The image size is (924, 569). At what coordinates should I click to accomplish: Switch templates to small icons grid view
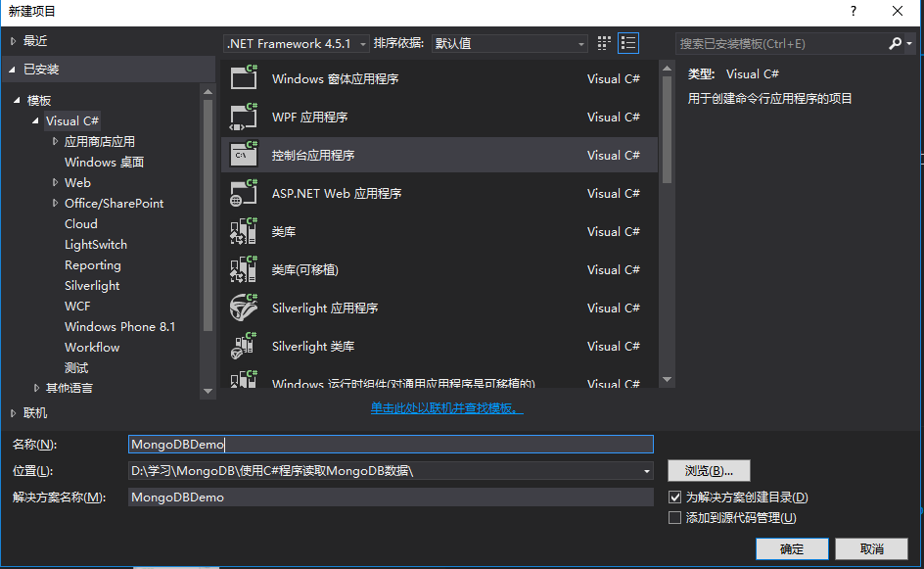coord(604,43)
